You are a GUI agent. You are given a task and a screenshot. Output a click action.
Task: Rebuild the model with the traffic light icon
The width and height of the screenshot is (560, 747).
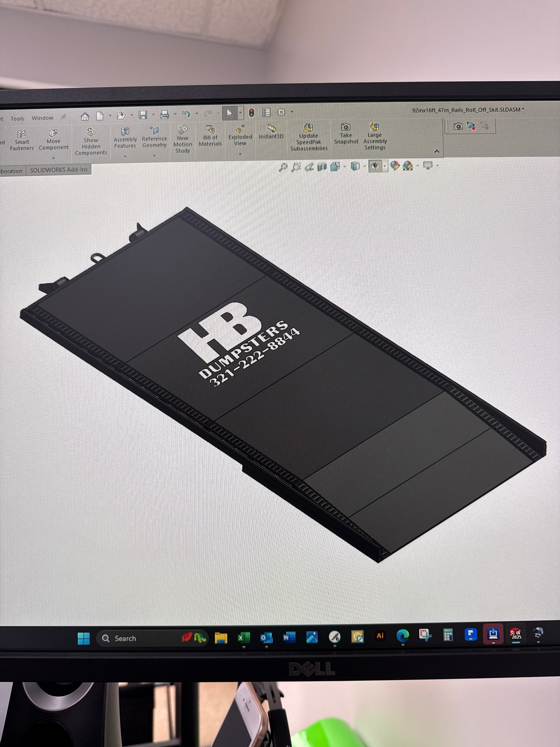251,113
